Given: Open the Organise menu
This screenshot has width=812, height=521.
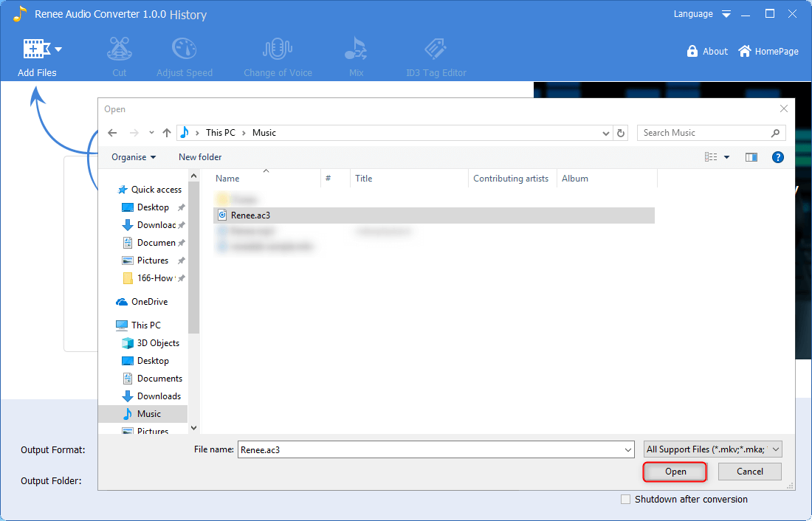Looking at the screenshot, I should tap(134, 157).
